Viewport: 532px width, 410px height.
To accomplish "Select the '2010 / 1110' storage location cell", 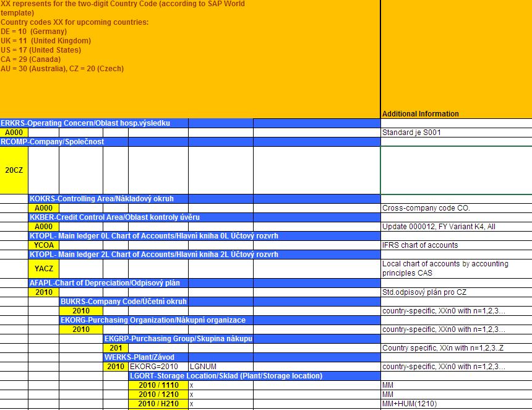I will click(158, 385).
